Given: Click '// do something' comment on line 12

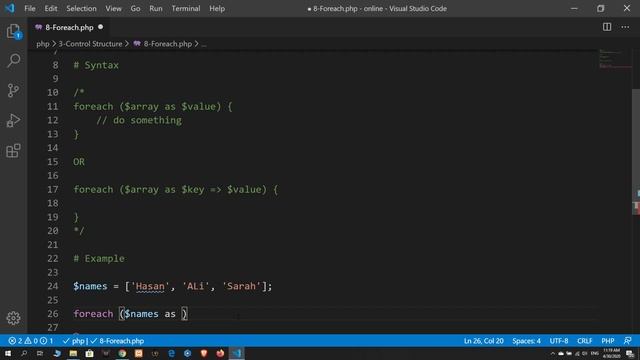Looking at the screenshot, I should click(x=139, y=120).
